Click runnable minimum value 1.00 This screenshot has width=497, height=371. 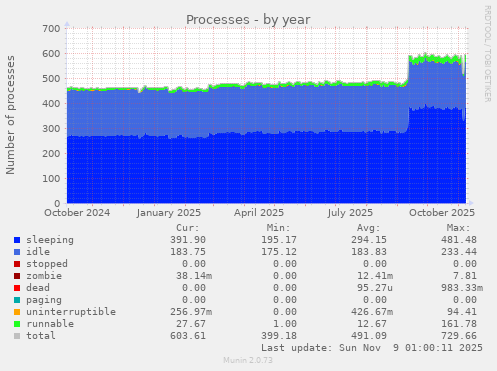coord(285,324)
